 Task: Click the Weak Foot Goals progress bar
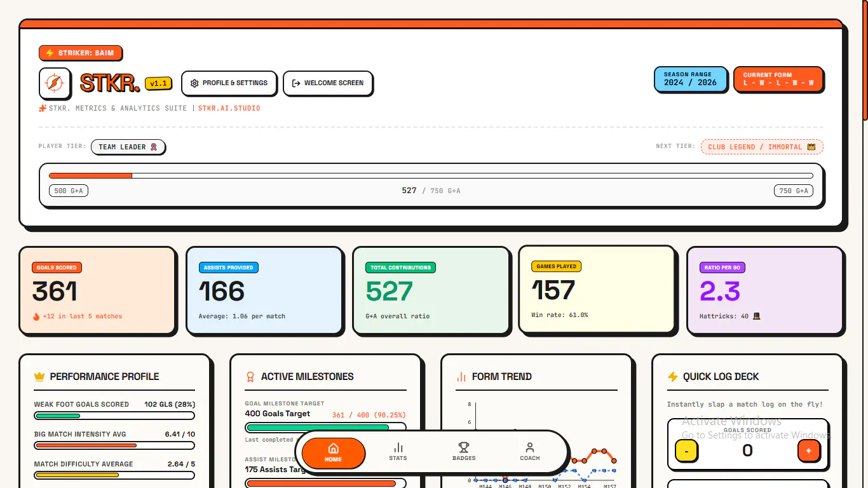(x=114, y=416)
